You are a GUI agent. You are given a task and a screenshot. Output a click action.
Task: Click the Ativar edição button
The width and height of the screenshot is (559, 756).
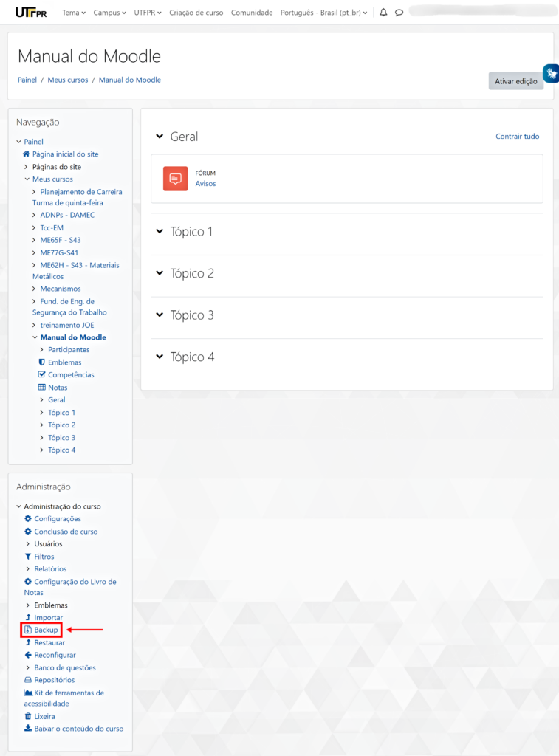[516, 81]
